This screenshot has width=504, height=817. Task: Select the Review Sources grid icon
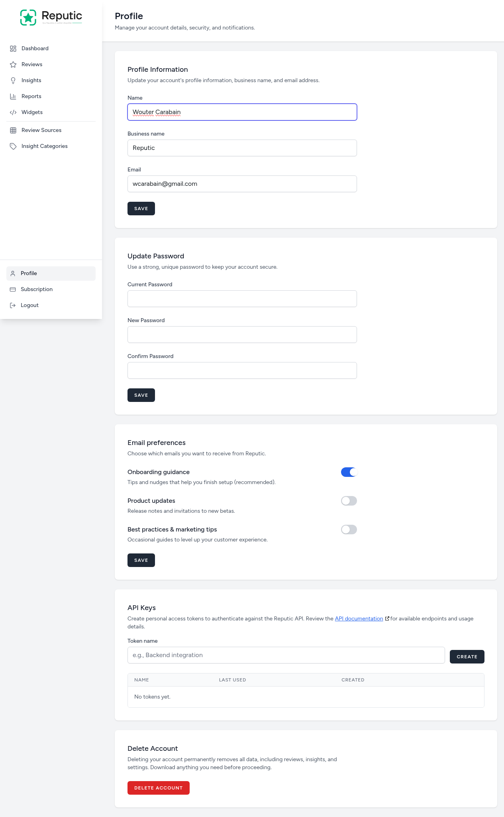click(13, 130)
